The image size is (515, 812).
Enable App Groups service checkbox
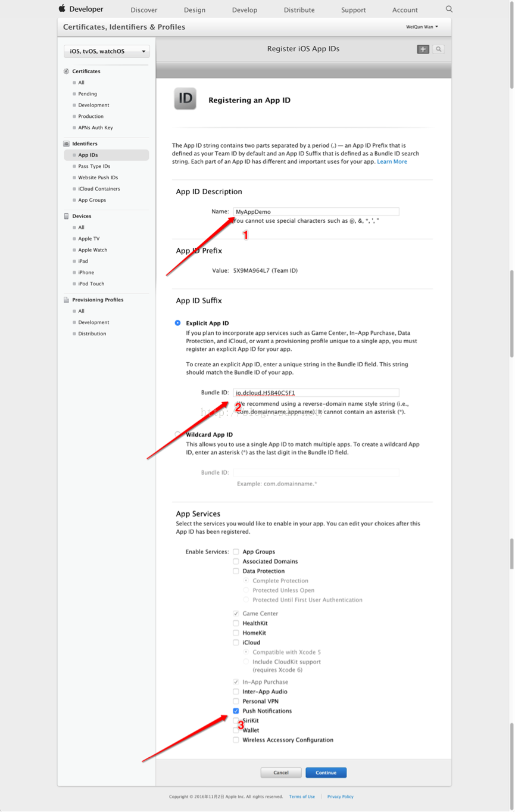pos(236,552)
